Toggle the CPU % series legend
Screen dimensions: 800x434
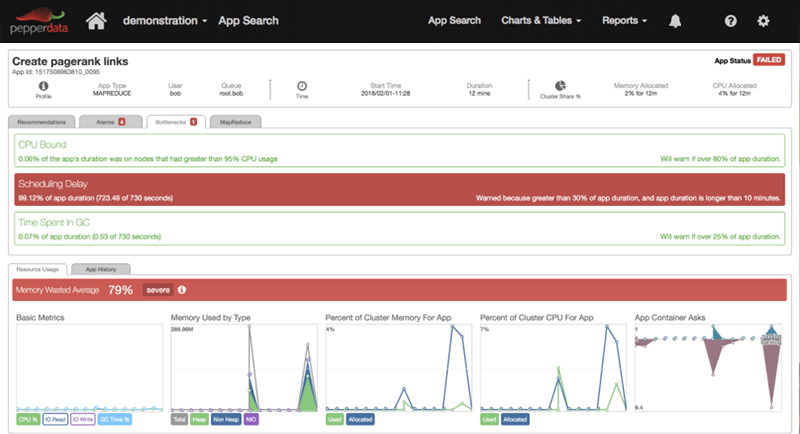[28, 419]
